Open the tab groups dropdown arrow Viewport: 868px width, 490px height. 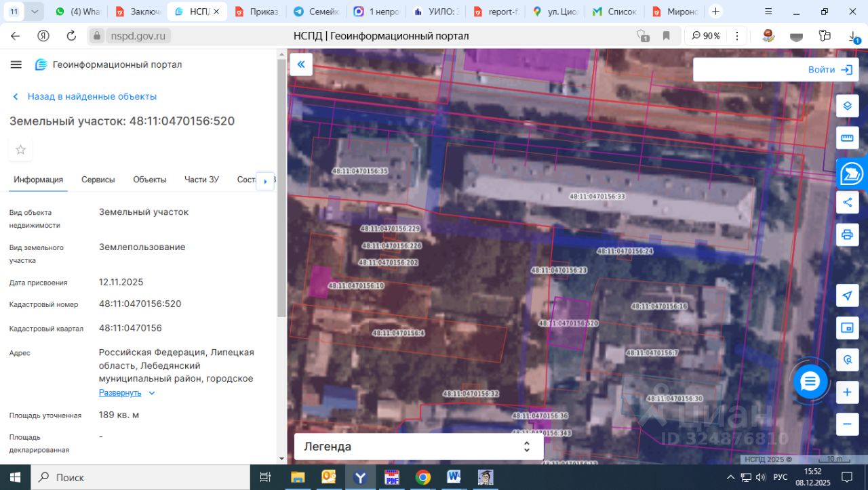(35, 12)
